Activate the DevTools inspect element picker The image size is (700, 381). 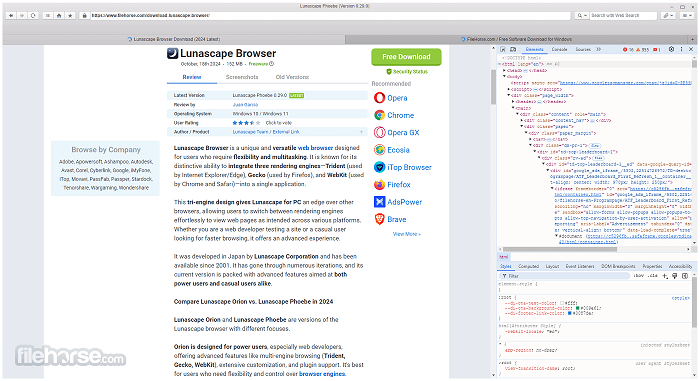[503, 50]
